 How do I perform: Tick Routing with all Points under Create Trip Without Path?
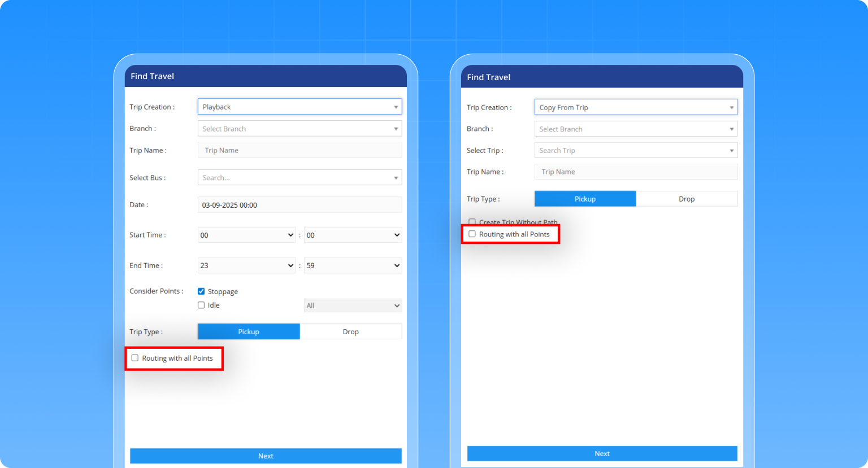(x=472, y=234)
